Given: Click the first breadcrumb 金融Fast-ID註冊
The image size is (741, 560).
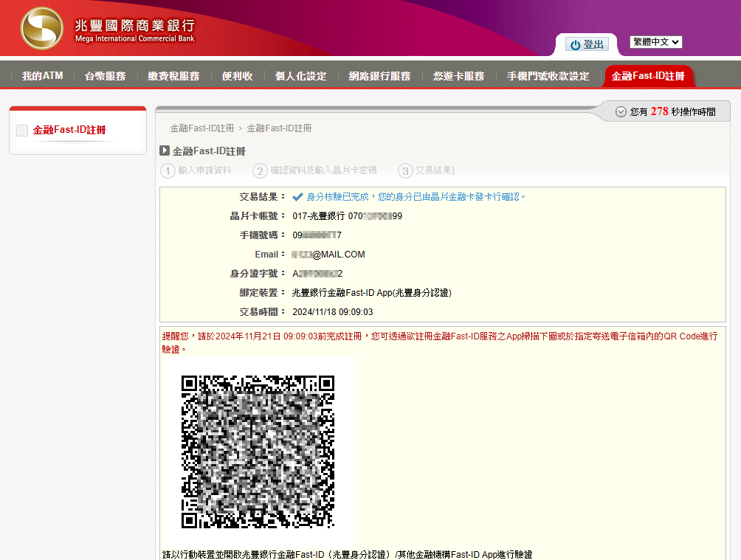Looking at the screenshot, I should (201, 128).
